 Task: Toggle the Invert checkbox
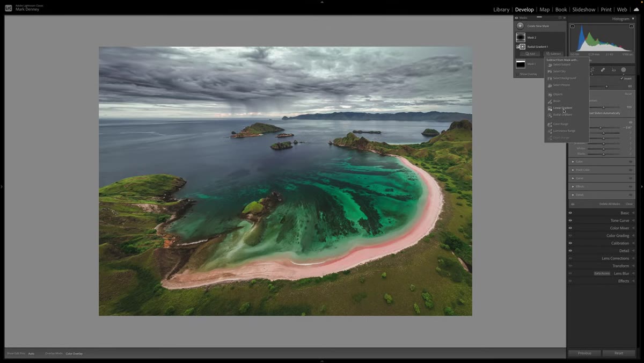pos(621,78)
